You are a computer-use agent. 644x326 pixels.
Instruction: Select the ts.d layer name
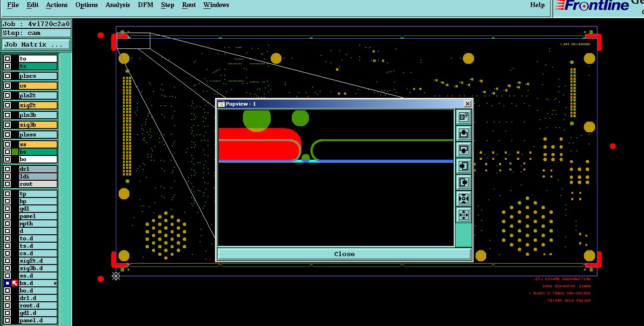[38, 246]
